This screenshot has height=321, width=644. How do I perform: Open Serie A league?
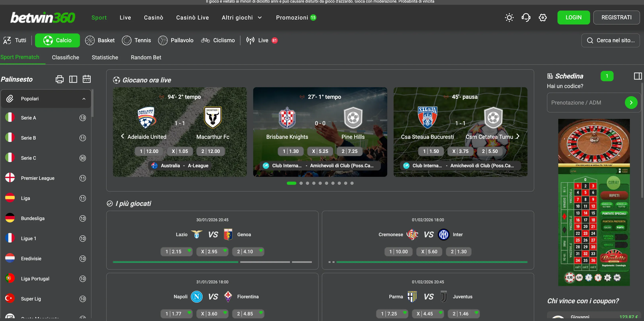(46, 118)
